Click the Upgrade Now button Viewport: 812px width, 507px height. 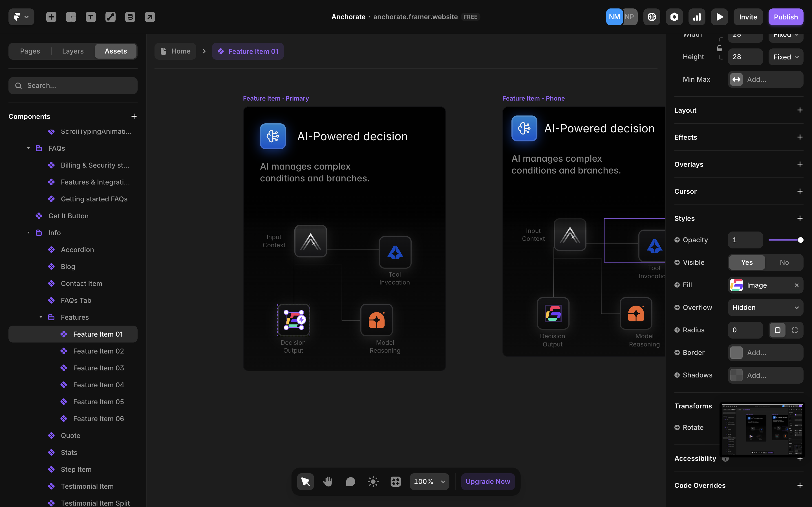[487, 482]
